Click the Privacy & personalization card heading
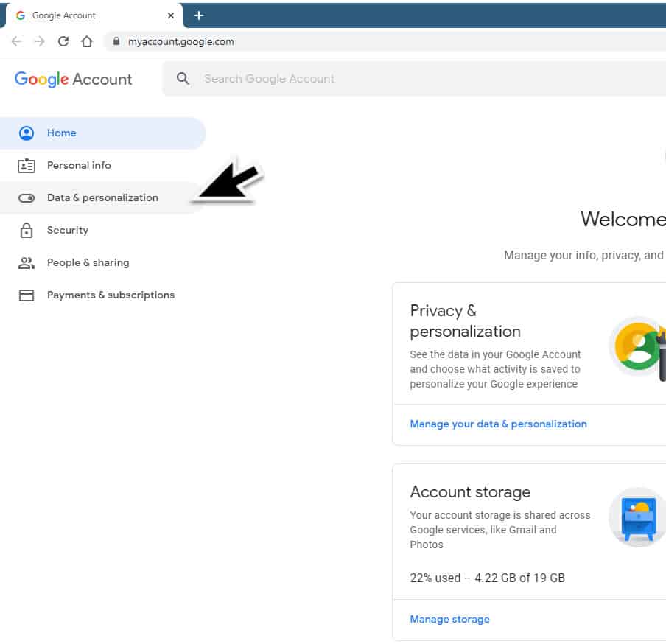The height and width of the screenshot is (644, 666). 465,321
